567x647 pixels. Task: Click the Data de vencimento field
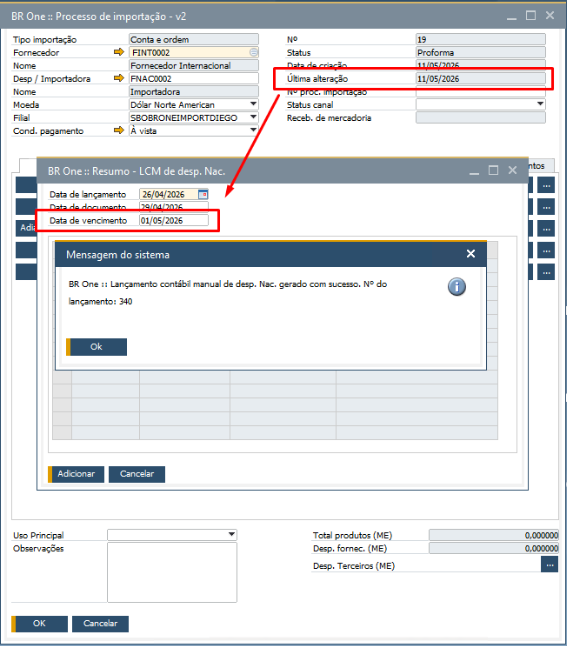tap(174, 220)
